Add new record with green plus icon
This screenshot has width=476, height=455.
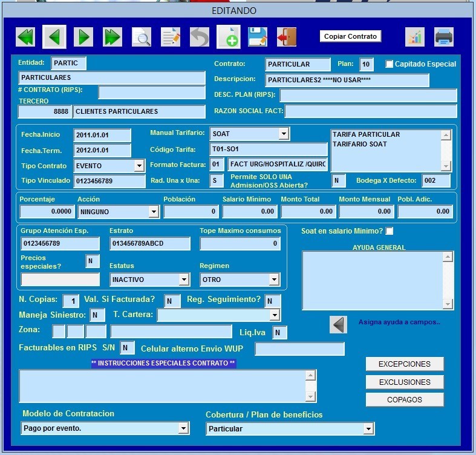(x=229, y=37)
